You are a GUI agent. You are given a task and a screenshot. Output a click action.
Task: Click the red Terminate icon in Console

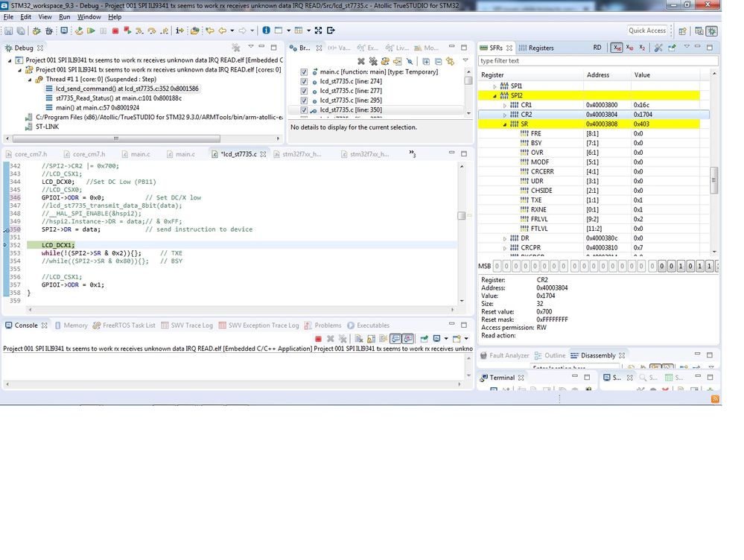click(319, 338)
